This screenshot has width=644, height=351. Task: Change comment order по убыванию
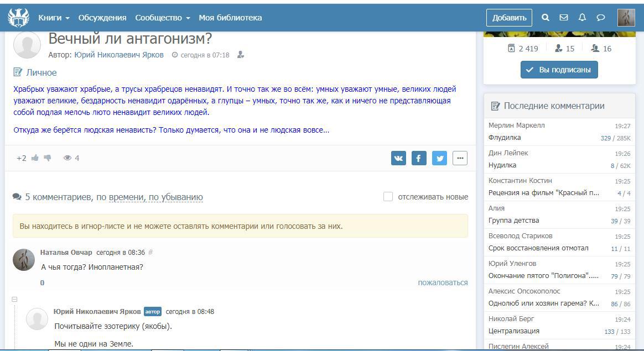tap(176, 197)
